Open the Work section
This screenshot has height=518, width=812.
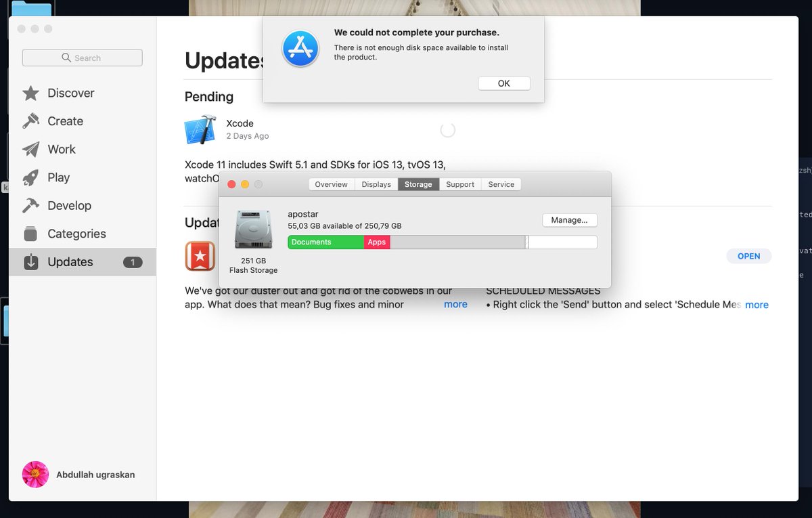click(62, 150)
